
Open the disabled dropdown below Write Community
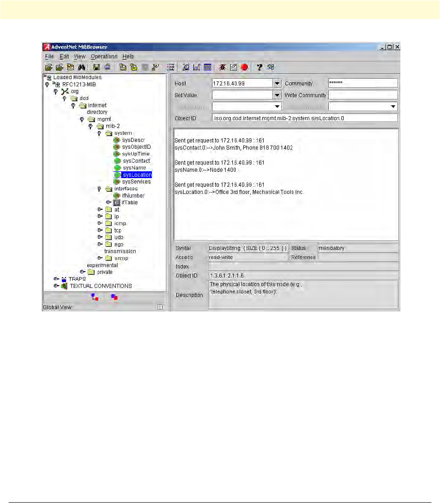pos(393,106)
